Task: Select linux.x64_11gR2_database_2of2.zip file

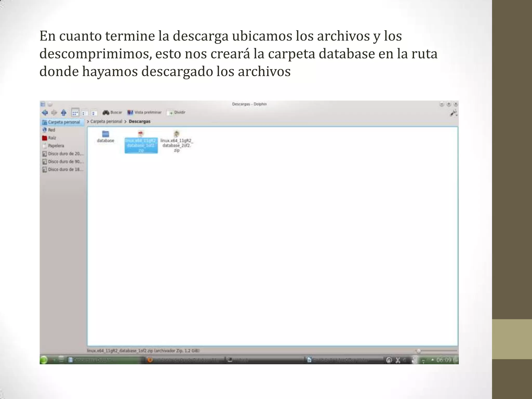Action: [x=177, y=142]
